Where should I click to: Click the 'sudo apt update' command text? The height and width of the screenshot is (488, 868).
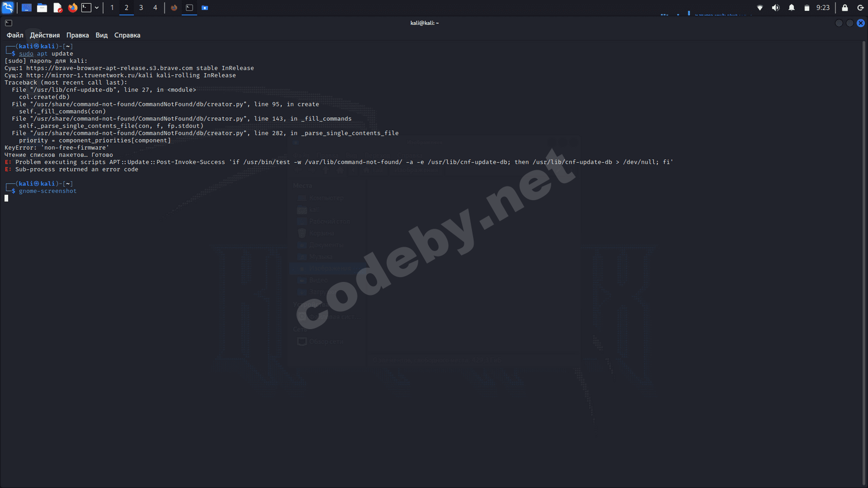click(x=46, y=54)
